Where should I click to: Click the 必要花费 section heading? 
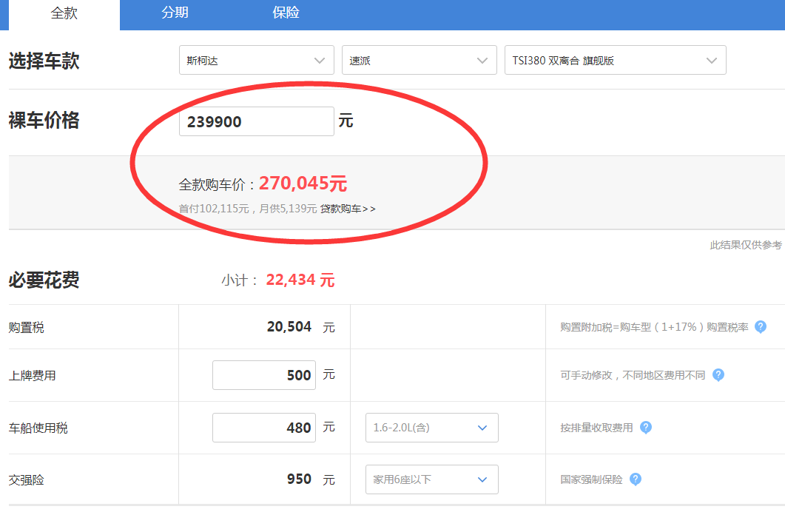[x=44, y=280]
